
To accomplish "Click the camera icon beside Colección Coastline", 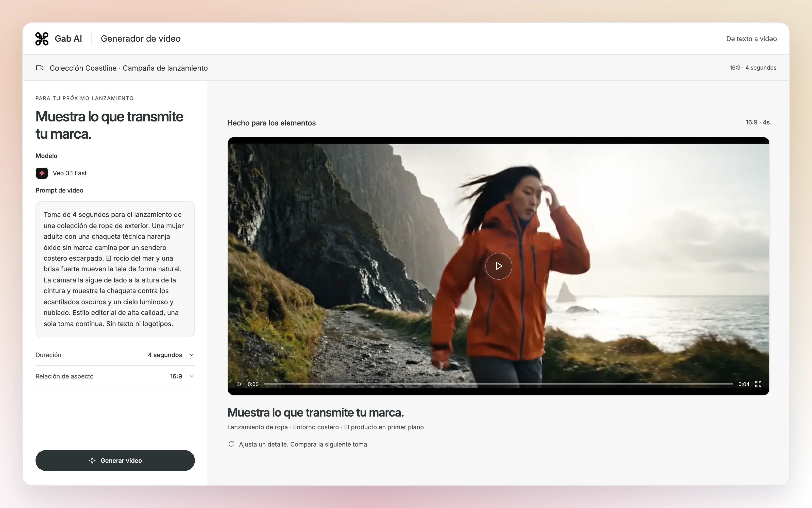I will (x=40, y=68).
